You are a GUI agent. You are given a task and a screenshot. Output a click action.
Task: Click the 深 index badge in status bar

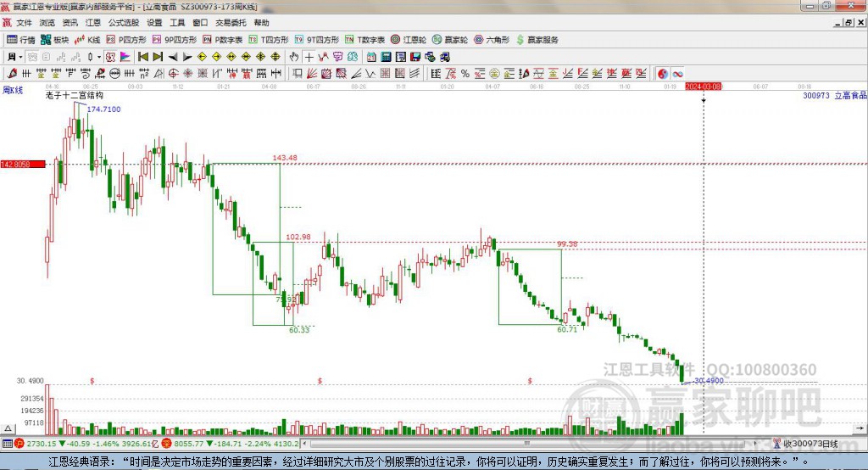166,444
